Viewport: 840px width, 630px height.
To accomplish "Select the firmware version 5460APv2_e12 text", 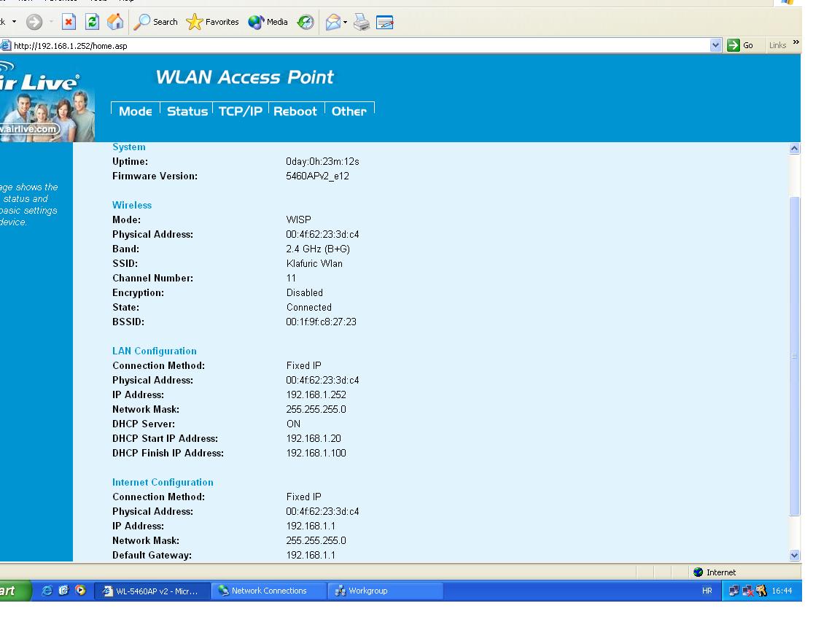I will tap(317, 176).
